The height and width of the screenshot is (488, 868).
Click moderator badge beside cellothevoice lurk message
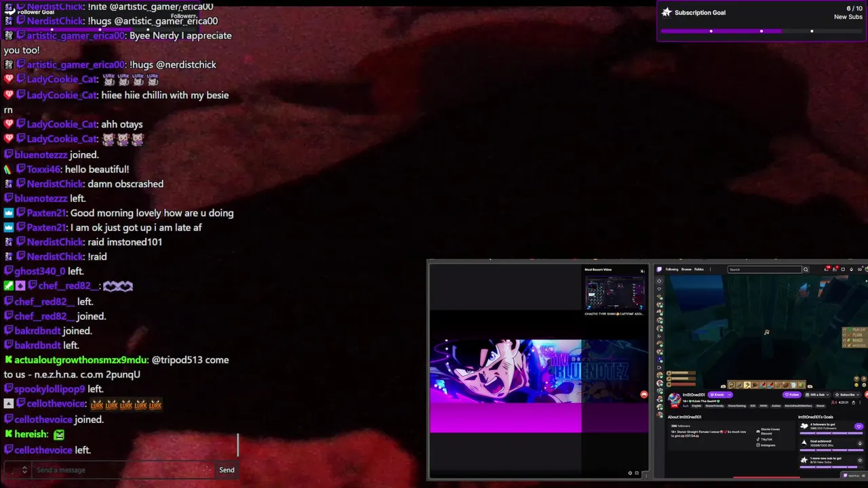(x=8, y=404)
